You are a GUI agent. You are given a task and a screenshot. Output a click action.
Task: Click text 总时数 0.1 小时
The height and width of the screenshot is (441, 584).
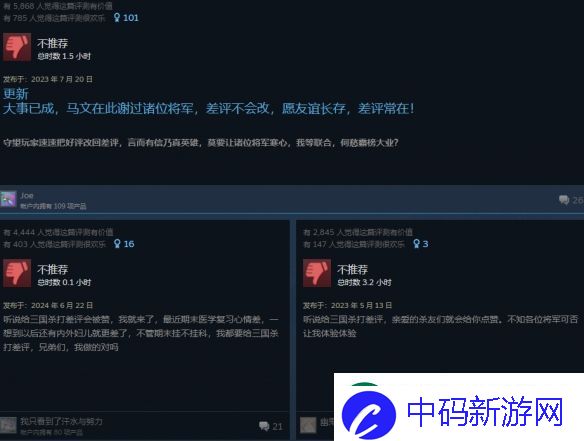click(64, 282)
